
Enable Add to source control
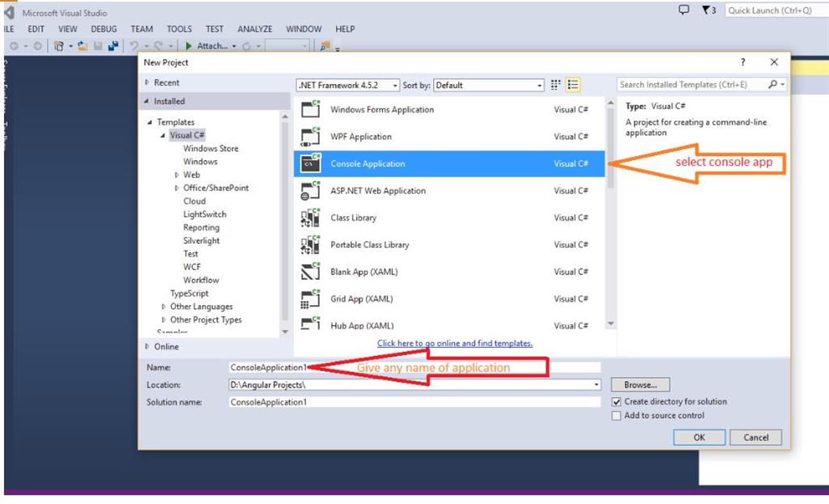(x=616, y=415)
